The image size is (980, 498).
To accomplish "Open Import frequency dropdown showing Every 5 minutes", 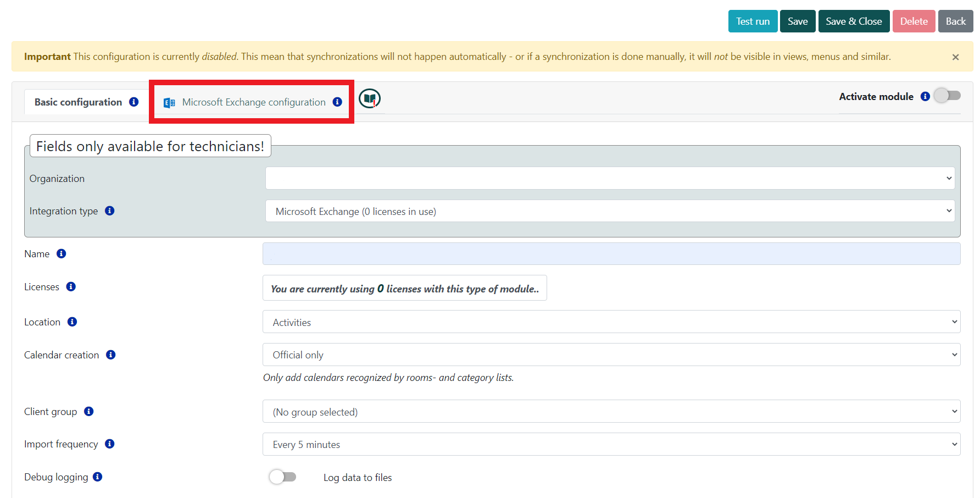I will click(x=611, y=444).
